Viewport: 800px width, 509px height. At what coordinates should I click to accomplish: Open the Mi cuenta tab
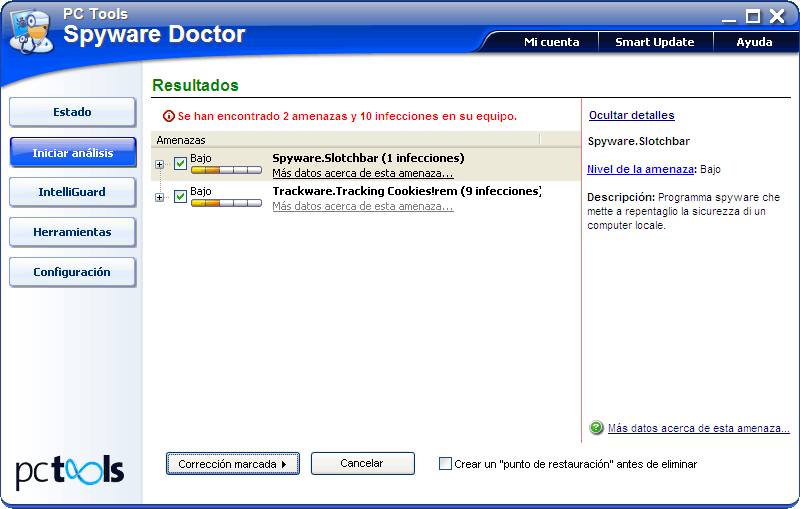point(551,42)
